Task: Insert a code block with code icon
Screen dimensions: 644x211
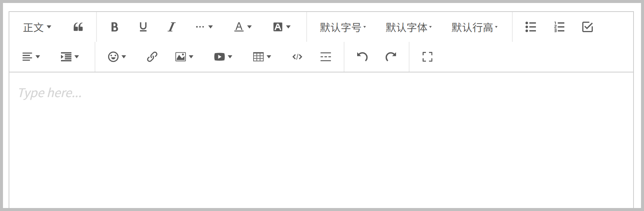Action: 297,57
